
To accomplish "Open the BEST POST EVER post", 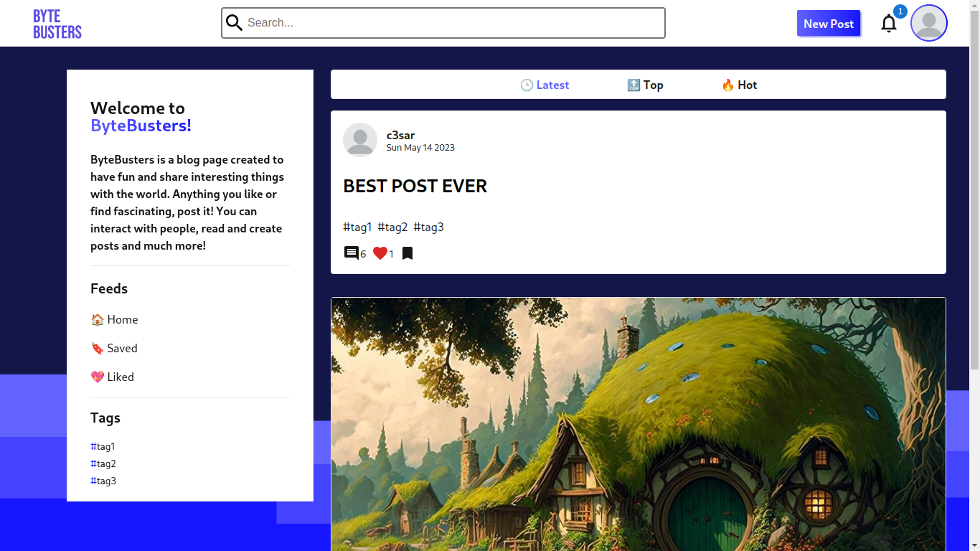I will 415,186.
